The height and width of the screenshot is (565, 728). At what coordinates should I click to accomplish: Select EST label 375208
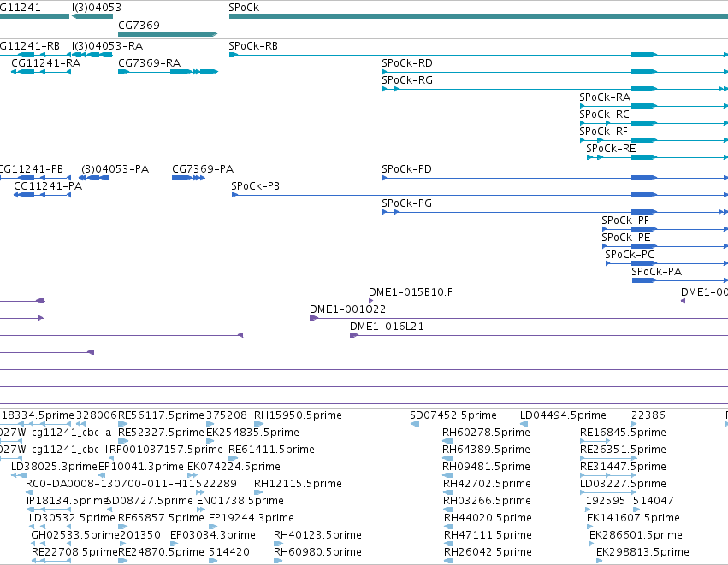(x=226, y=415)
